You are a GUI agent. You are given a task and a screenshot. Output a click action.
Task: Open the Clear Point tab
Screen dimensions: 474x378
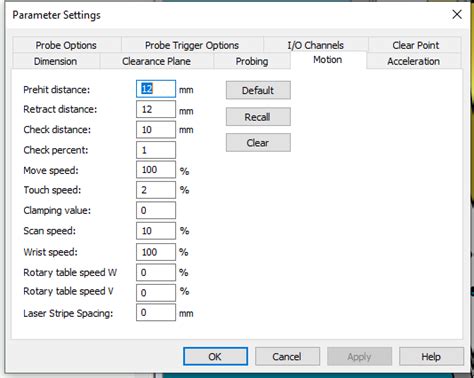415,45
